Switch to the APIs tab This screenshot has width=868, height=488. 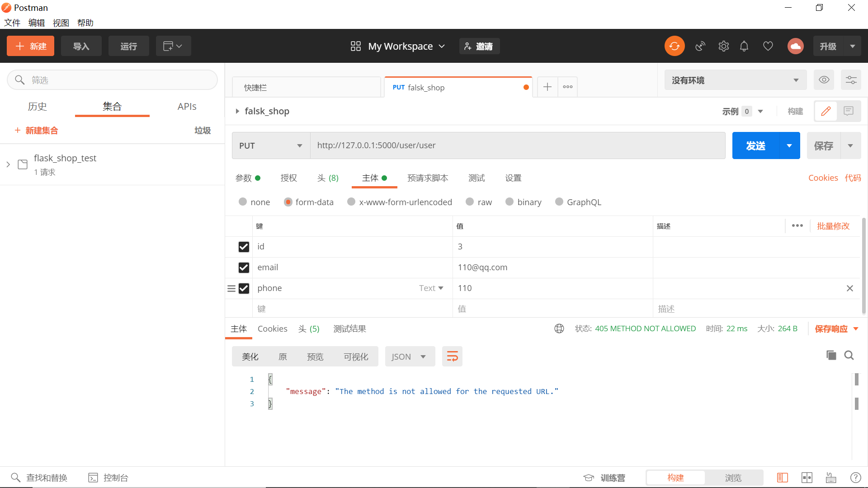point(187,107)
